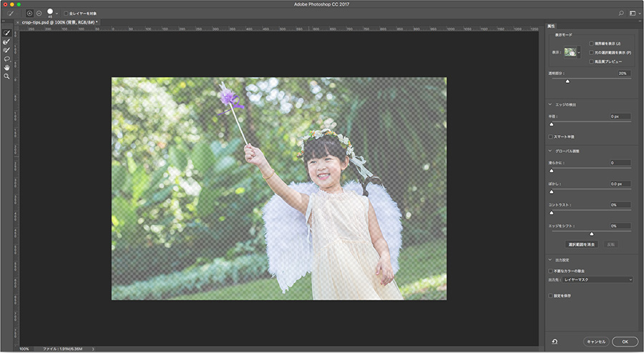The image size is (644, 353).
Task: Enable 全レイヤーを対象 checkbox
Action: (66, 14)
